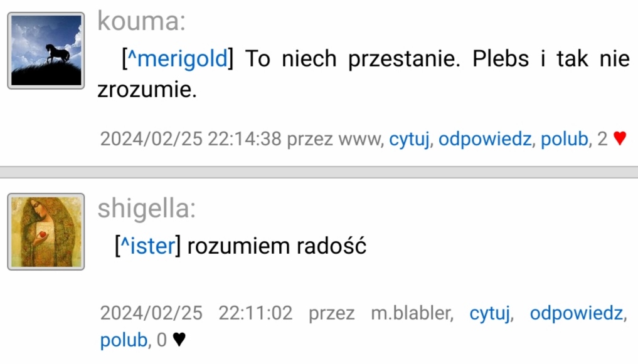This screenshot has height=364, width=638.
Task: Click odpowiedz under kouma's post
Action: tap(484, 139)
